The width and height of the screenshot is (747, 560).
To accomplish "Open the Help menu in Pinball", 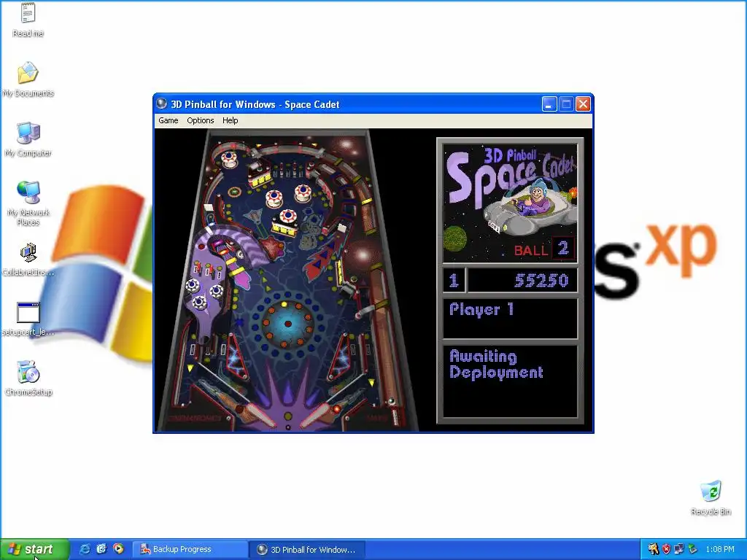I will coord(230,120).
